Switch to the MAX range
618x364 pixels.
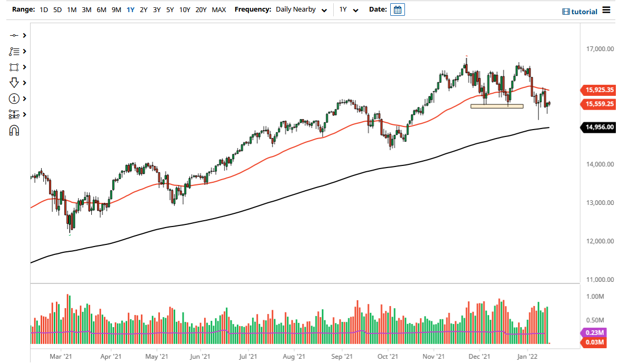tap(219, 9)
